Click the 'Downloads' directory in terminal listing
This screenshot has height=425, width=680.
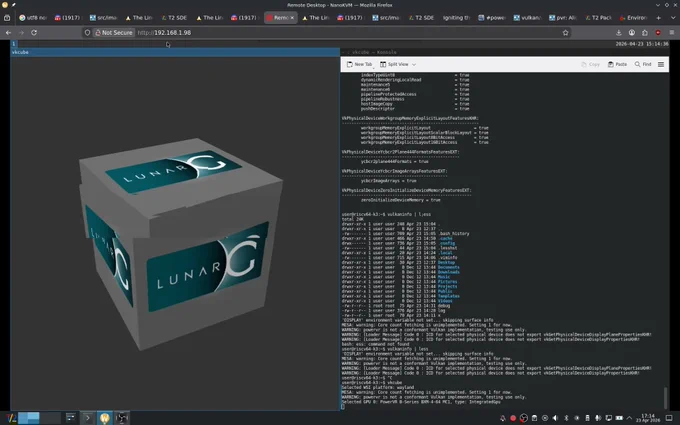pyautogui.click(x=448, y=272)
